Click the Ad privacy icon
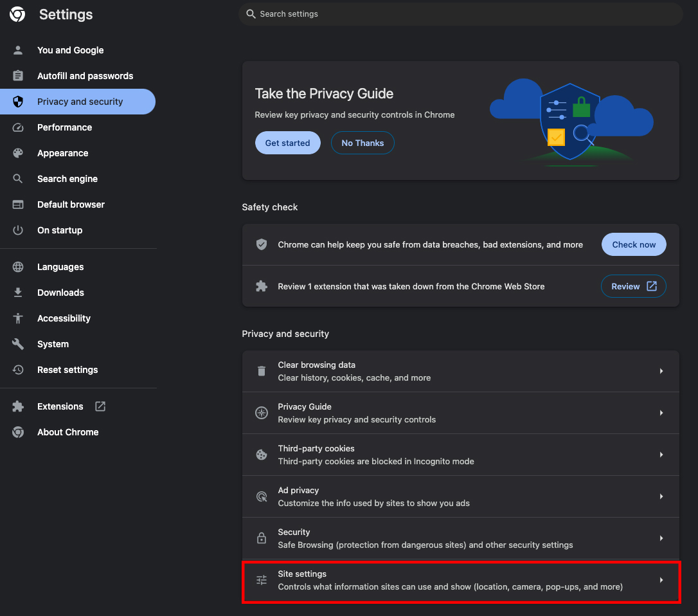Screen dimensions: 698x616 point(262,496)
